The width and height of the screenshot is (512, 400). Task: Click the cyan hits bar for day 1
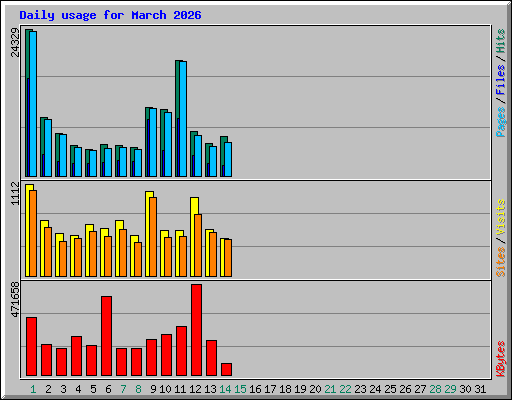(x=33, y=104)
